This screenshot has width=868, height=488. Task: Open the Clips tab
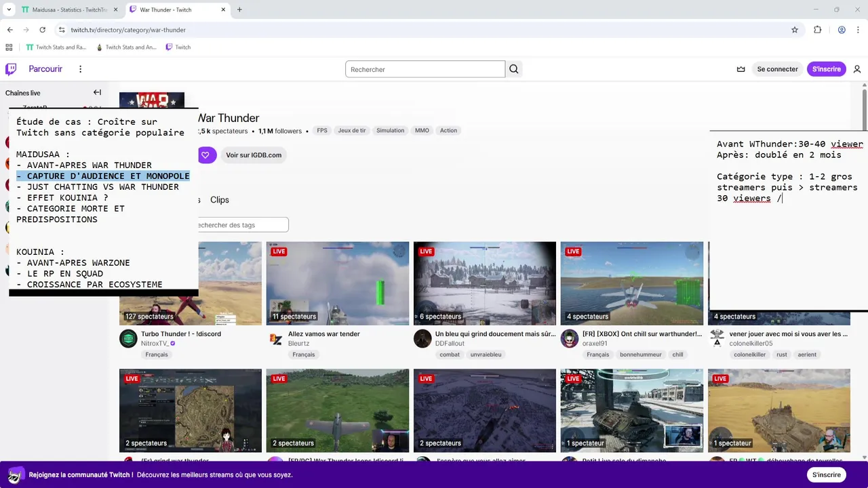coord(220,200)
